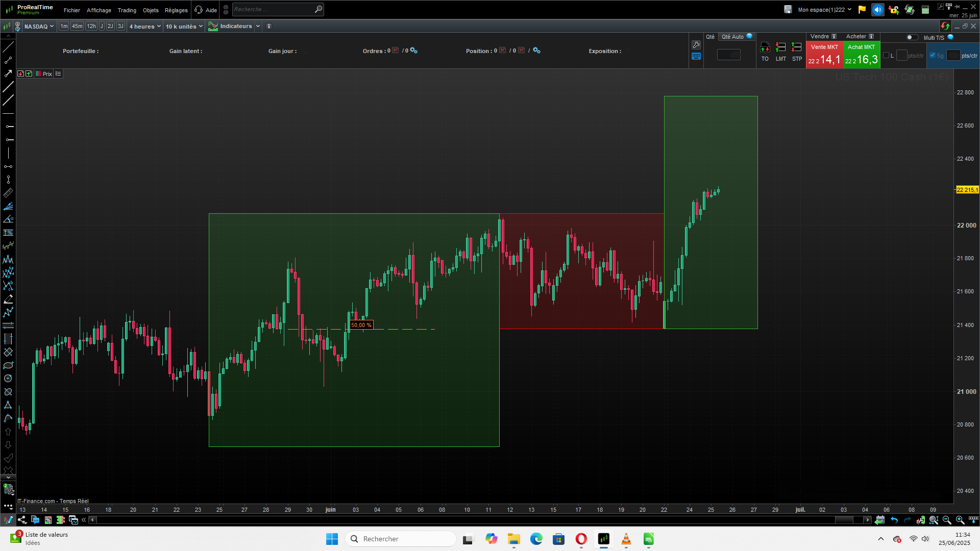Uncheck the Sg checkbox
This screenshot has width=980, height=551.
tap(933, 56)
